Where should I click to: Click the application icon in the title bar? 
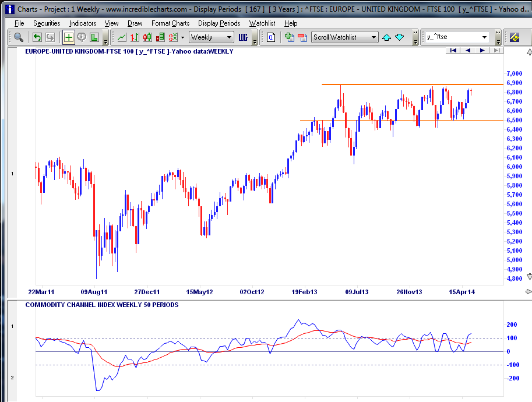click(x=10, y=9)
